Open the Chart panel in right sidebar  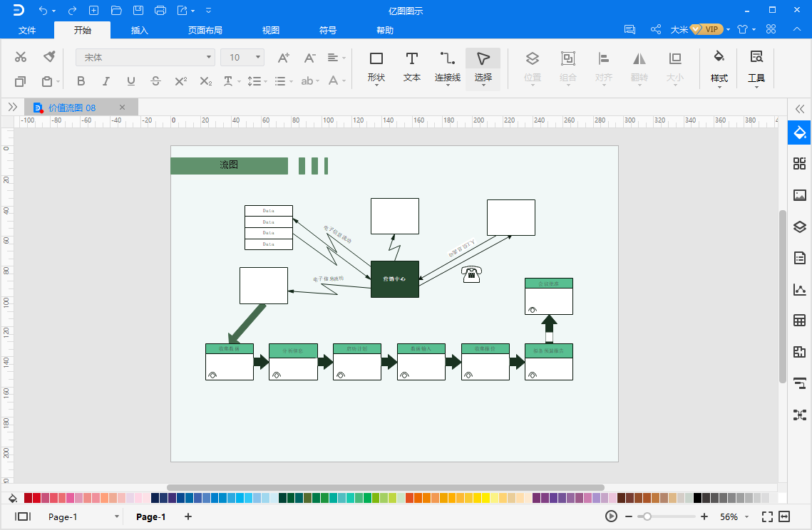click(x=800, y=289)
